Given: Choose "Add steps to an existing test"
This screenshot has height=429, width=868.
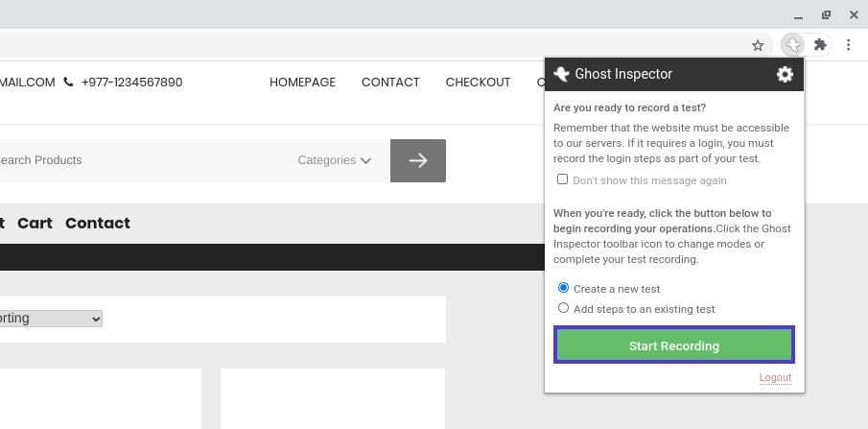Looking at the screenshot, I should (564, 308).
